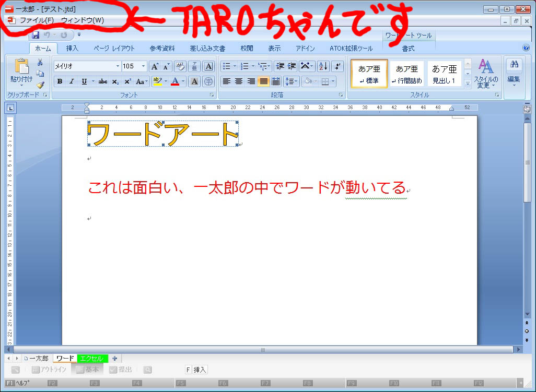Click the Shrink Font icon

pyautogui.click(x=167, y=66)
